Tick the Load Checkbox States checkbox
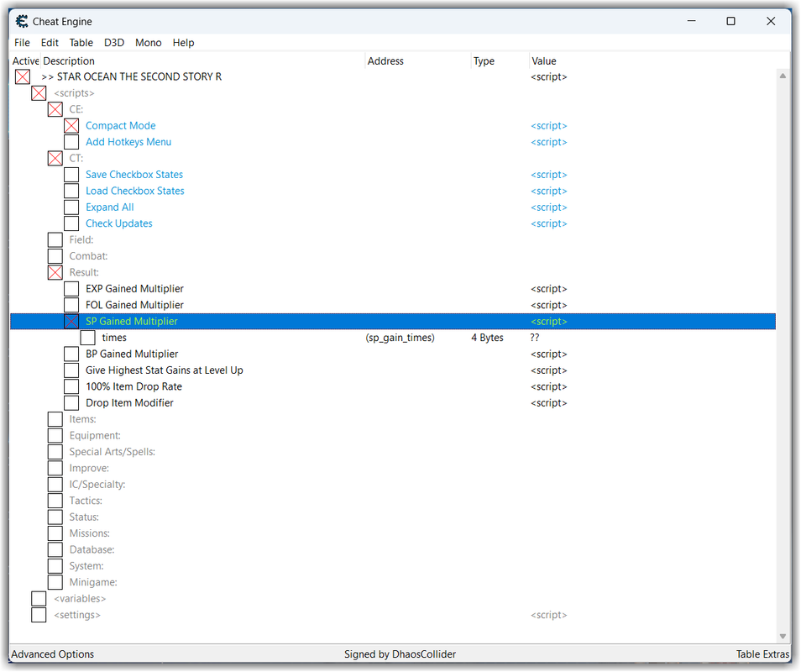The height and width of the screenshot is (672, 801). click(x=71, y=192)
